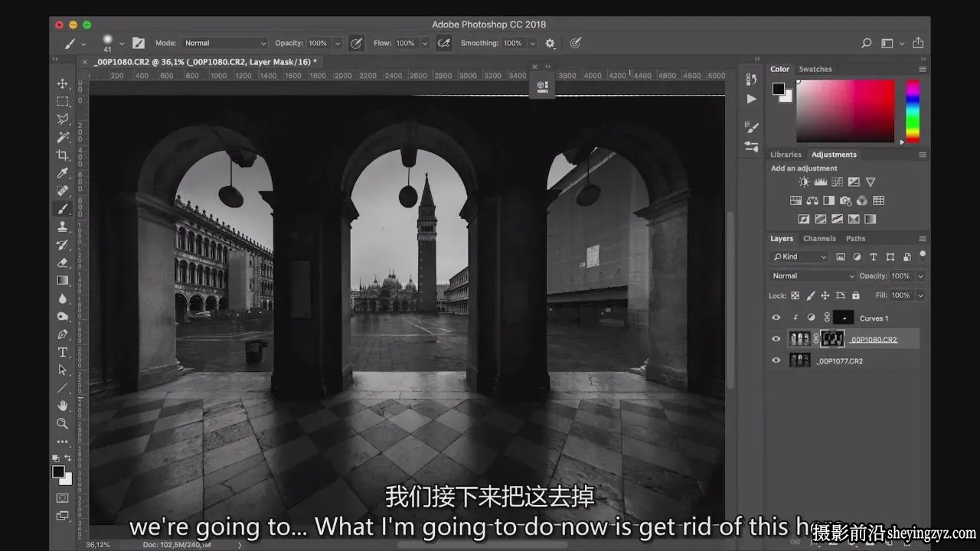Open the layer filter Kind dropdown
The width and height of the screenshot is (980, 551).
(x=799, y=256)
